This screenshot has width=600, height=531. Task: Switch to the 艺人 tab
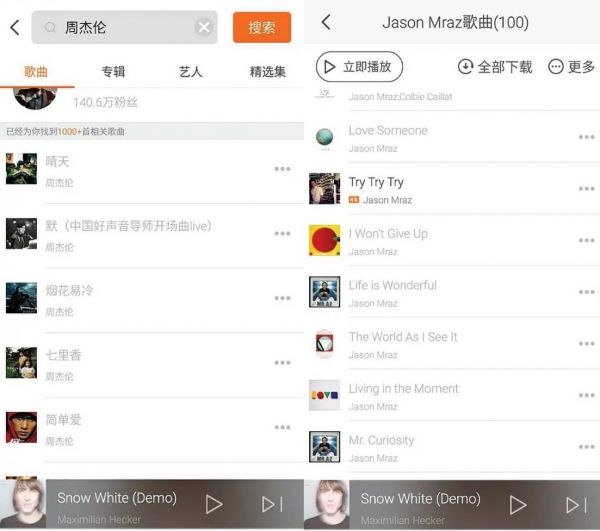pyautogui.click(x=190, y=72)
